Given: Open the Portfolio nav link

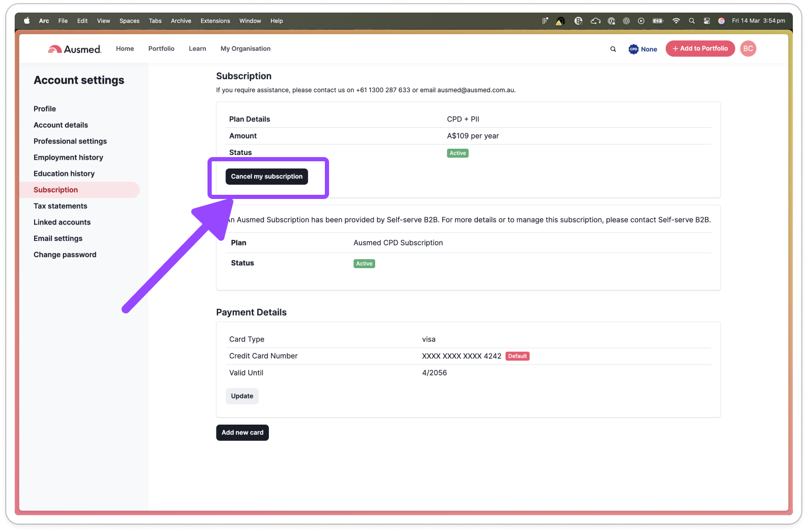Looking at the screenshot, I should (161, 49).
